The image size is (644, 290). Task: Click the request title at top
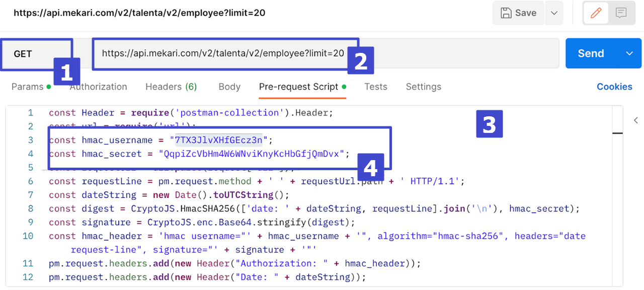click(x=139, y=13)
